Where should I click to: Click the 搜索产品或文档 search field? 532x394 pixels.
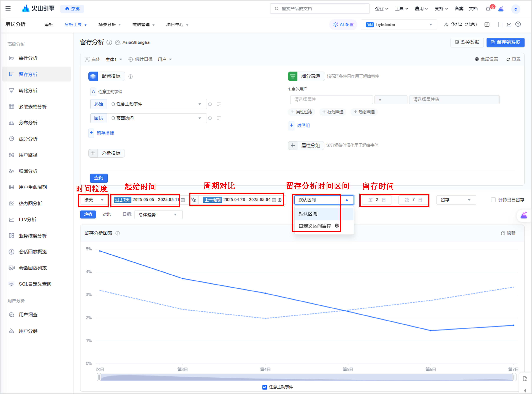tap(320, 9)
